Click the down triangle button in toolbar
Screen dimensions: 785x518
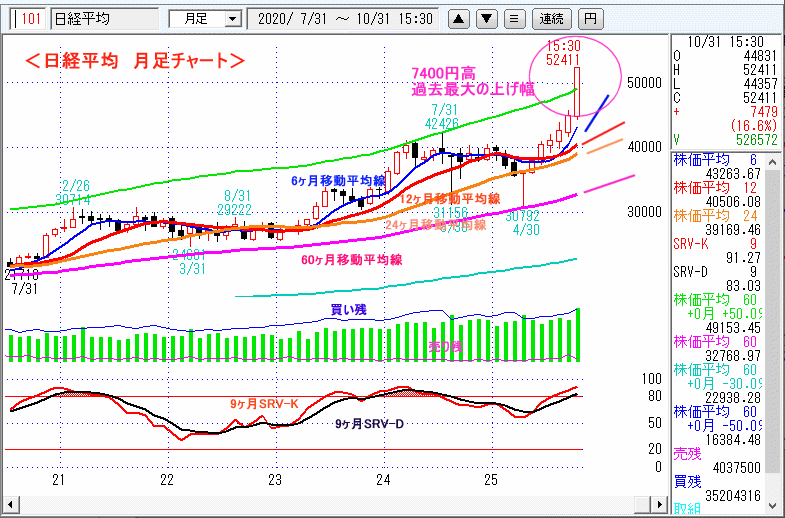[487, 19]
